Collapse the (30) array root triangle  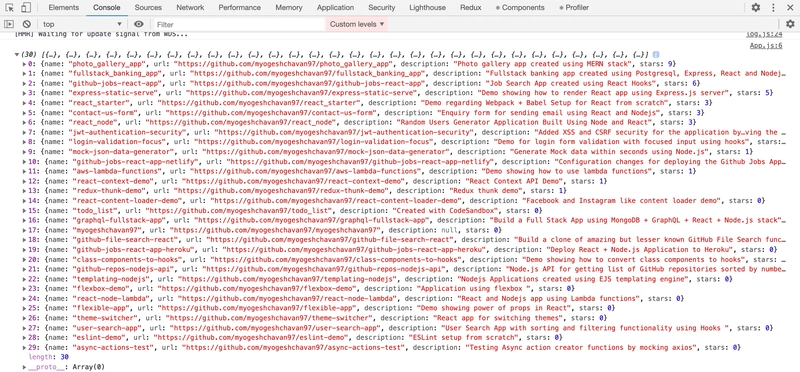pyautogui.click(x=17, y=55)
